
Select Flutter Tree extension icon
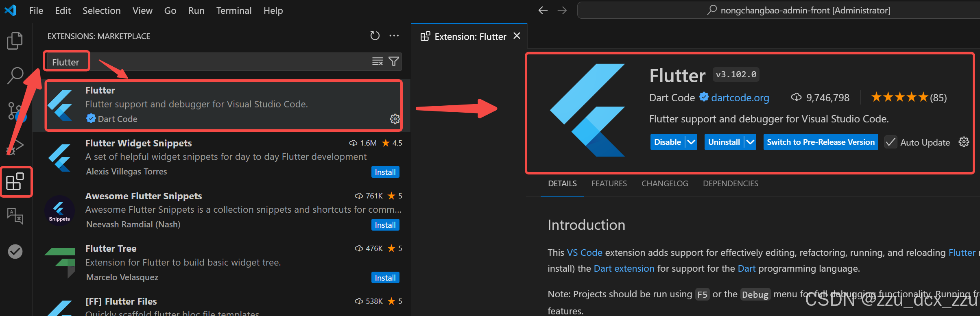(x=60, y=263)
